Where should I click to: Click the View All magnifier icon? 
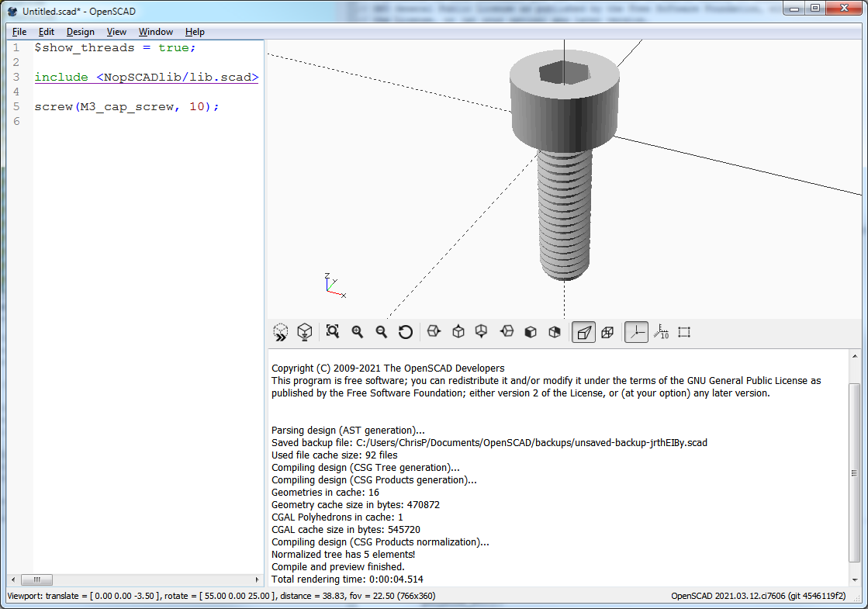pos(333,332)
